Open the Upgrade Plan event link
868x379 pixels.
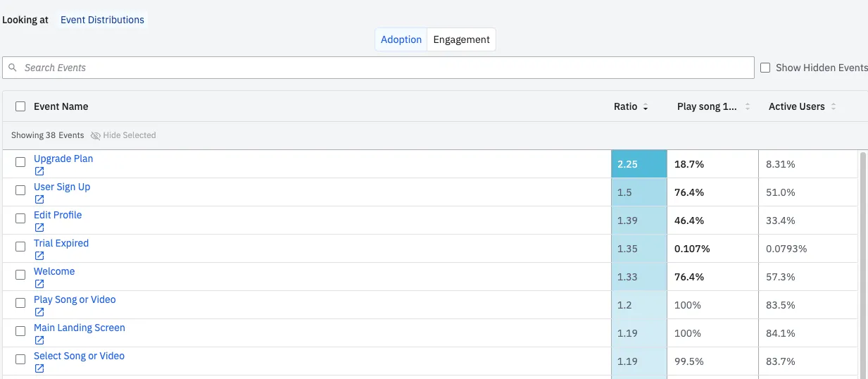[63, 159]
